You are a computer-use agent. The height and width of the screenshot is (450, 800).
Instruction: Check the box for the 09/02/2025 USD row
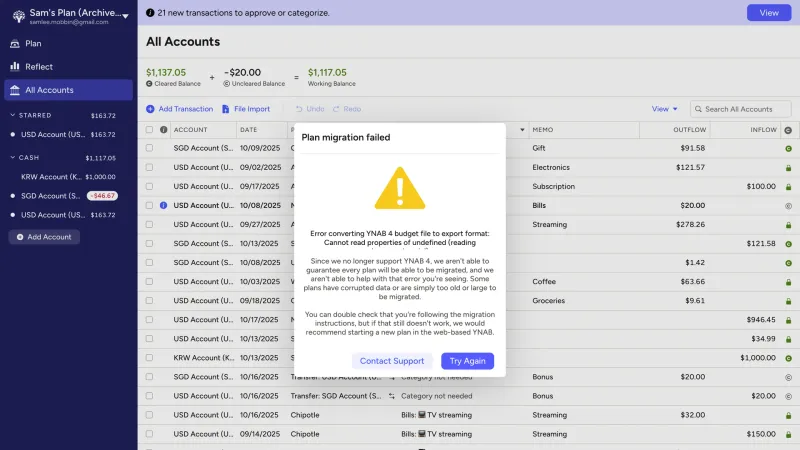tap(149, 167)
